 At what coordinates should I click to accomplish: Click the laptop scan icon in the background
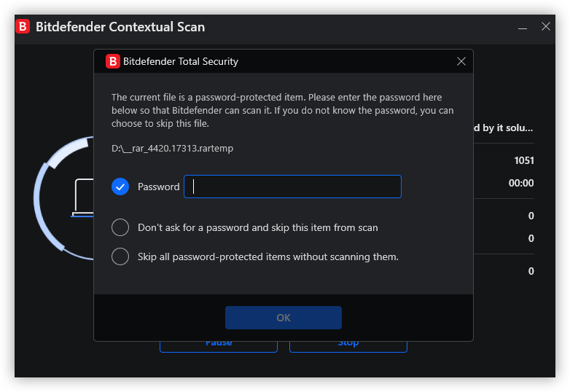(x=83, y=198)
